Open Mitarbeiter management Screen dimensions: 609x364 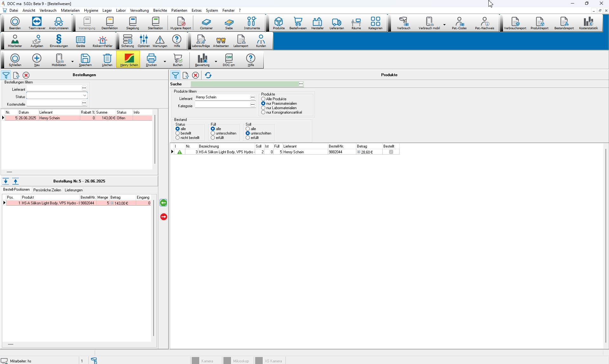15,41
